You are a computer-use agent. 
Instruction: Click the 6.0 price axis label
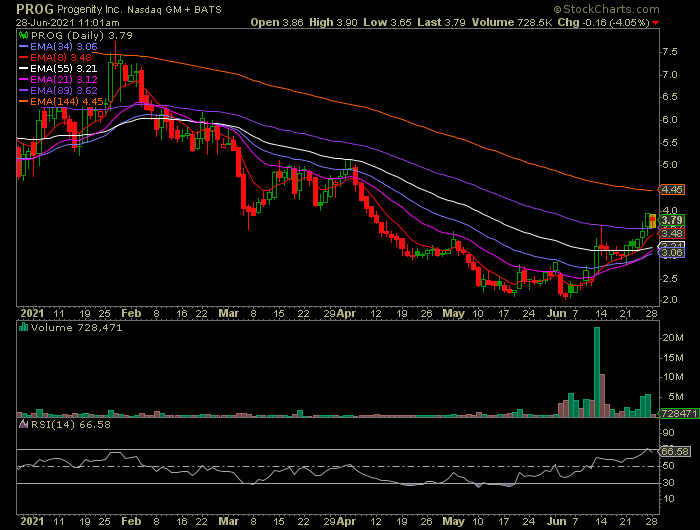click(x=670, y=120)
